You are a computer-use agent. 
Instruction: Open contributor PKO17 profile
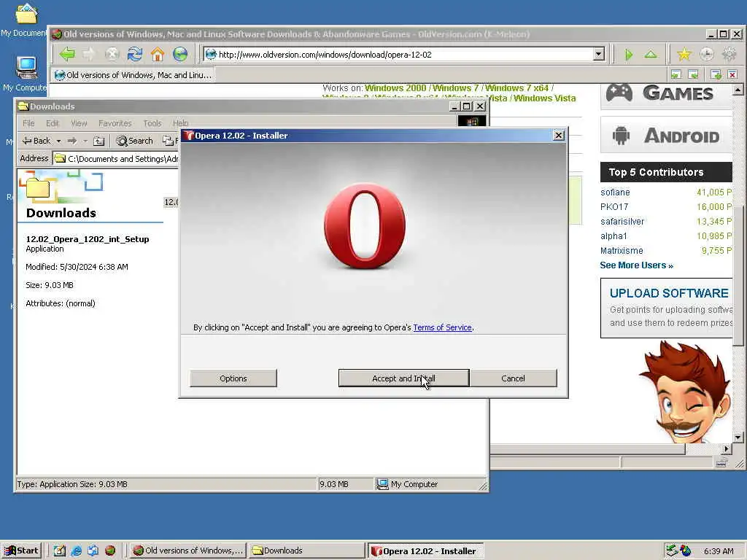[614, 206]
